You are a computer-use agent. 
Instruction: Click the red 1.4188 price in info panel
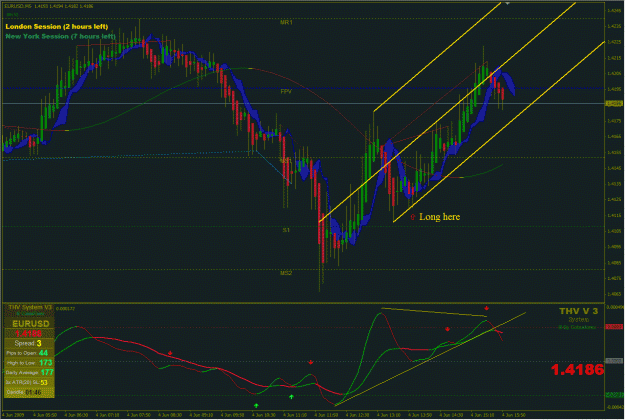point(28,334)
